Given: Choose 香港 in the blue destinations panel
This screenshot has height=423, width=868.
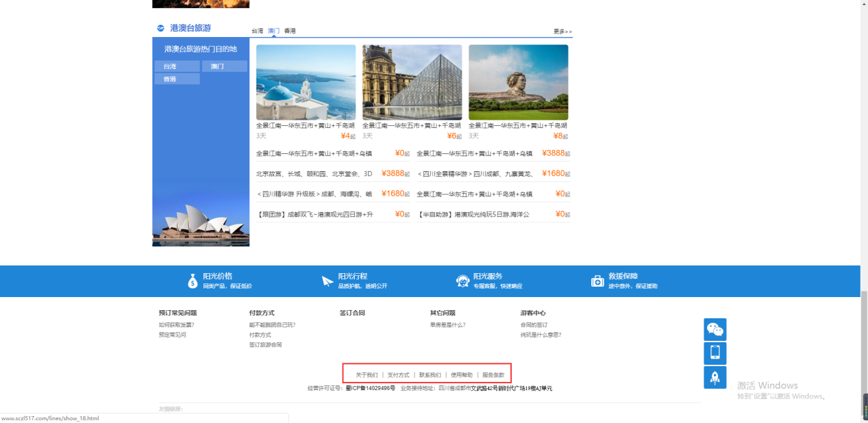Looking at the screenshot, I should [177, 79].
